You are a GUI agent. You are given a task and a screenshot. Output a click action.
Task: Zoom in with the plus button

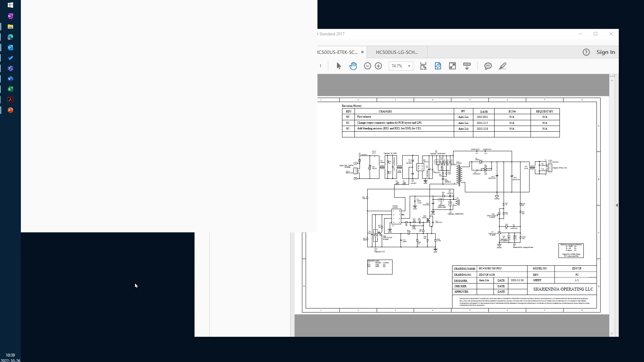[378, 66]
